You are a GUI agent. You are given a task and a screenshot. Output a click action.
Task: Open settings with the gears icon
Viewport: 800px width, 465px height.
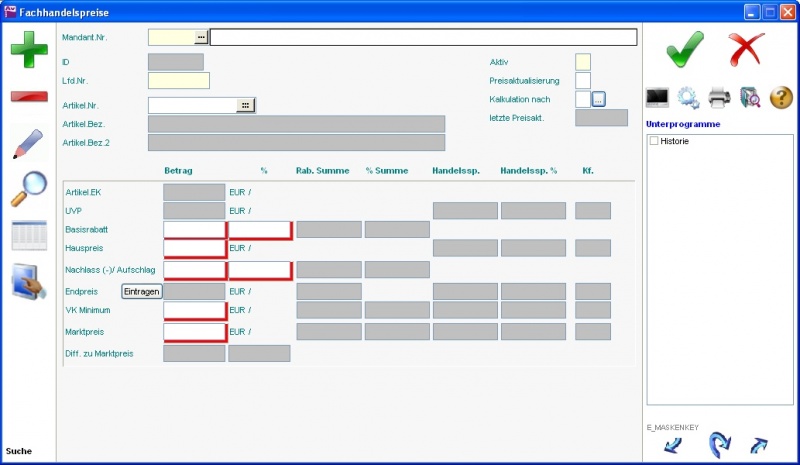coord(688,97)
